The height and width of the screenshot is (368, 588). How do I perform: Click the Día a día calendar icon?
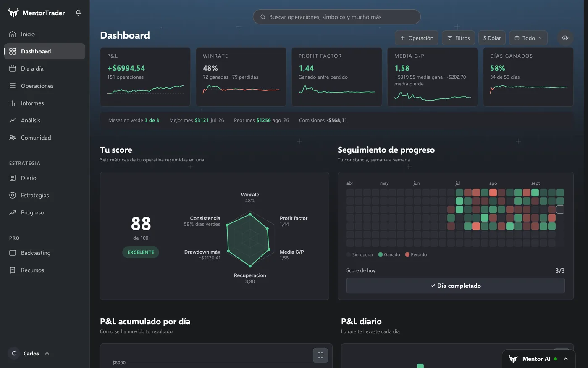13,69
